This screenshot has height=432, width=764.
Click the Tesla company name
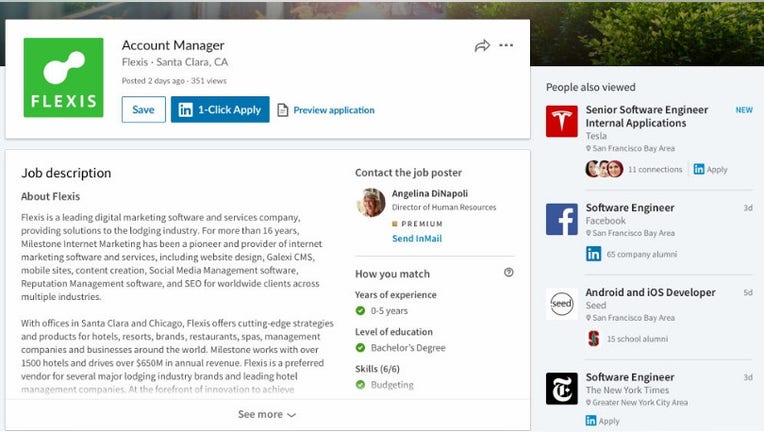tap(596, 136)
